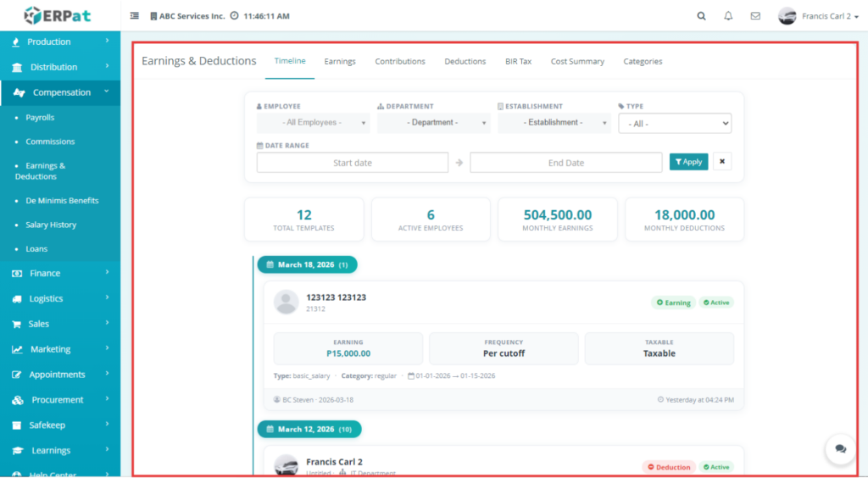Open the Department filter dropdown
The image size is (868, 478).
click(x=433, y=123)
